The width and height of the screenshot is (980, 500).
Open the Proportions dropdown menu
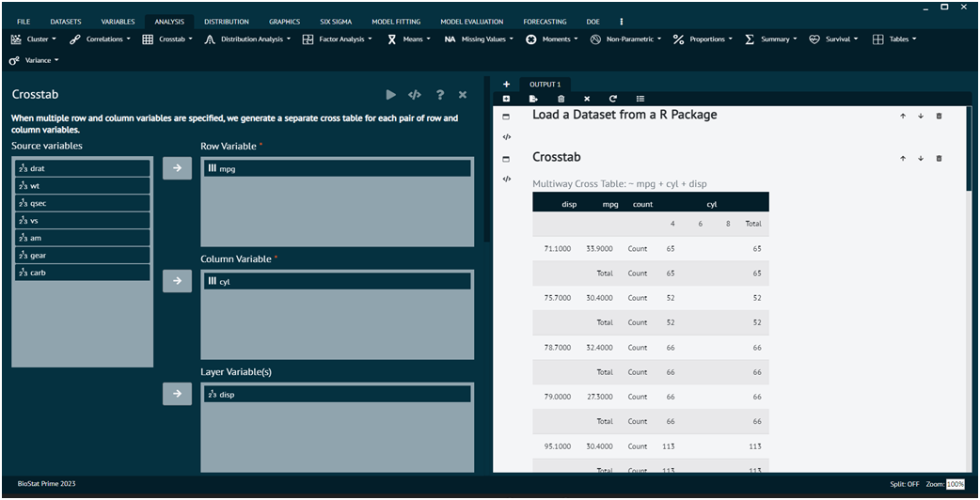coord(703,39)
